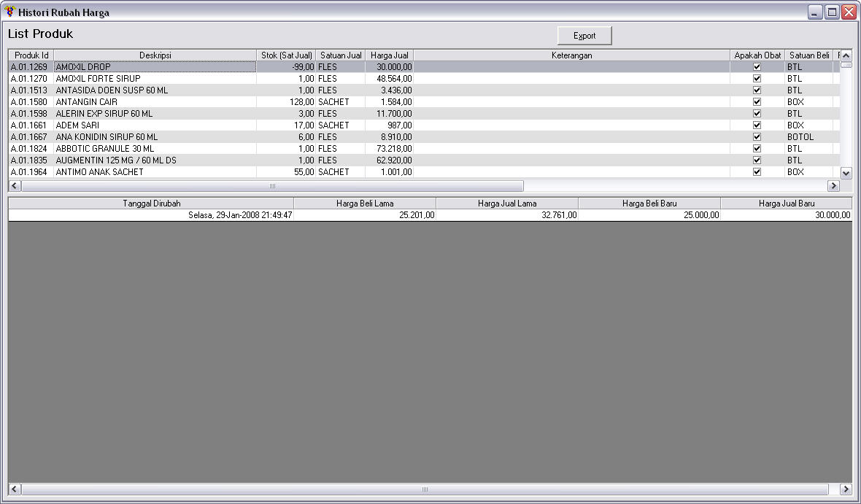Screen dimensions: 861x504
Task: Toggle Apakah Obat checkbox for ADEM SARI
Action: (x=757, y=125)
